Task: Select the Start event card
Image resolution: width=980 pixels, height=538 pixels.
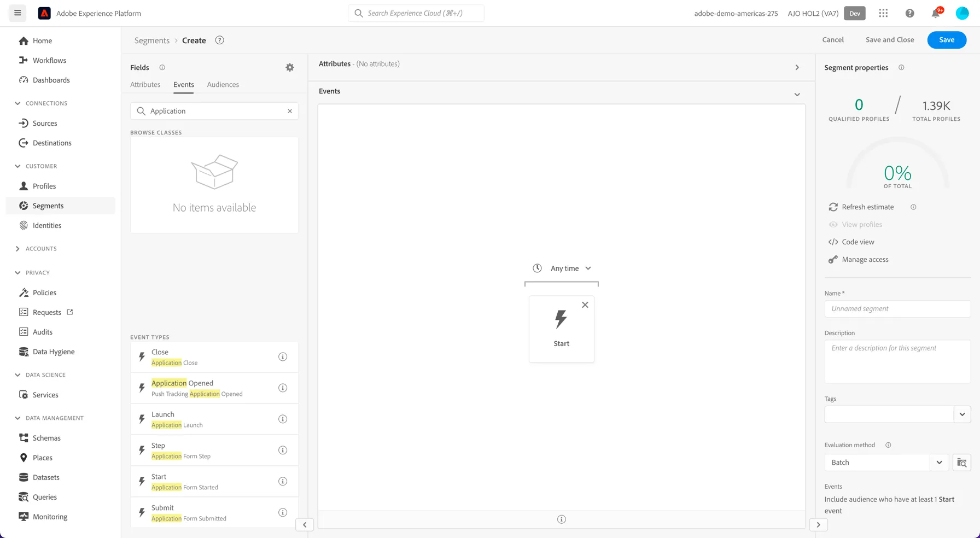Action: click(561, 329)
